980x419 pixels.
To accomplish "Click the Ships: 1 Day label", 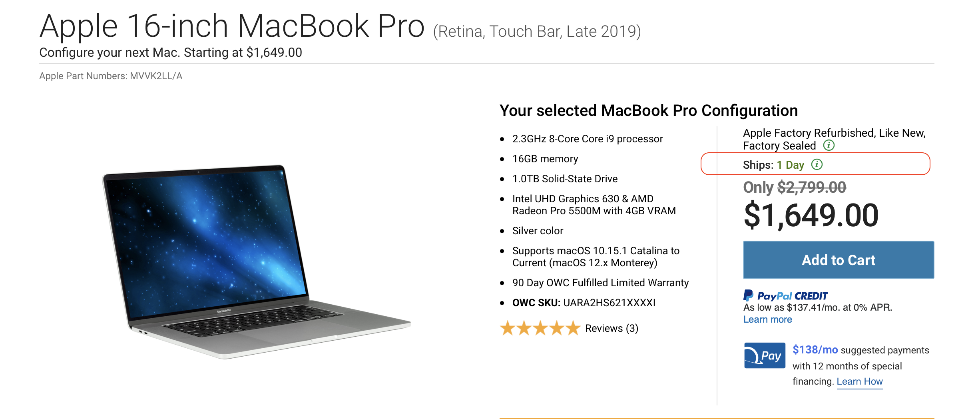I will click(x=773, y=165).
